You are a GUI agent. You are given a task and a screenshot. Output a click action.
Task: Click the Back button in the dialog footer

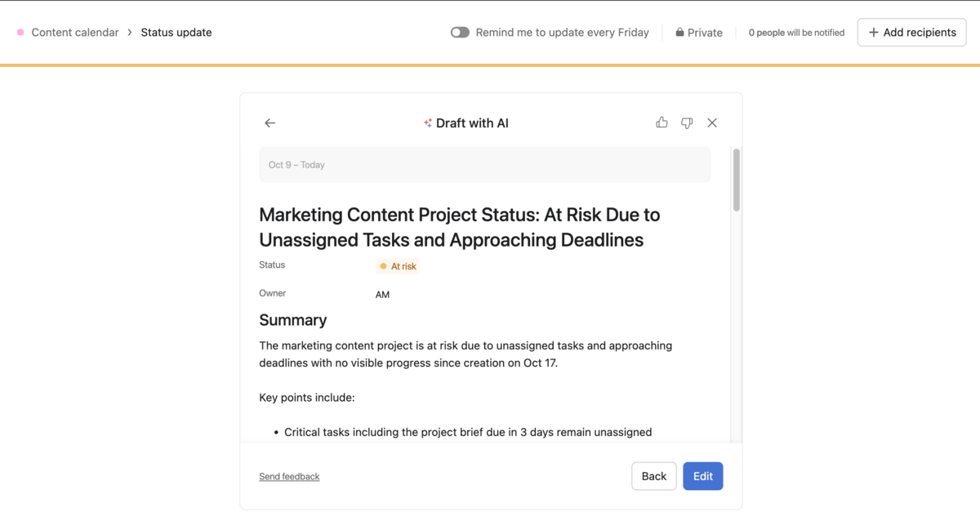[x=653, y=475]
